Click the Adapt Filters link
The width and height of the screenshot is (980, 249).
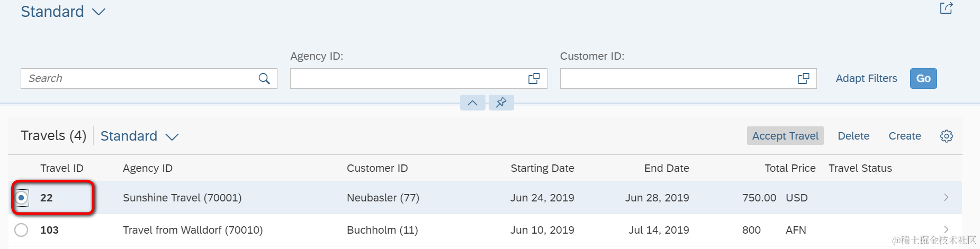pyautogui.click(x=866, y=79)
